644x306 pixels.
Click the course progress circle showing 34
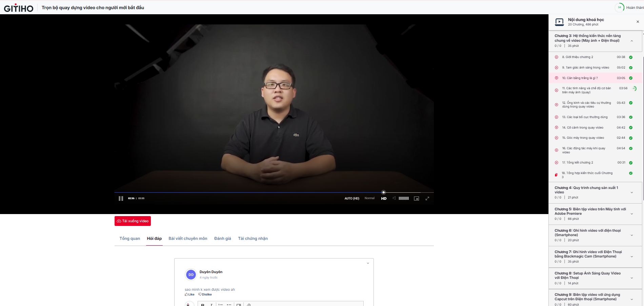(620, 7)
